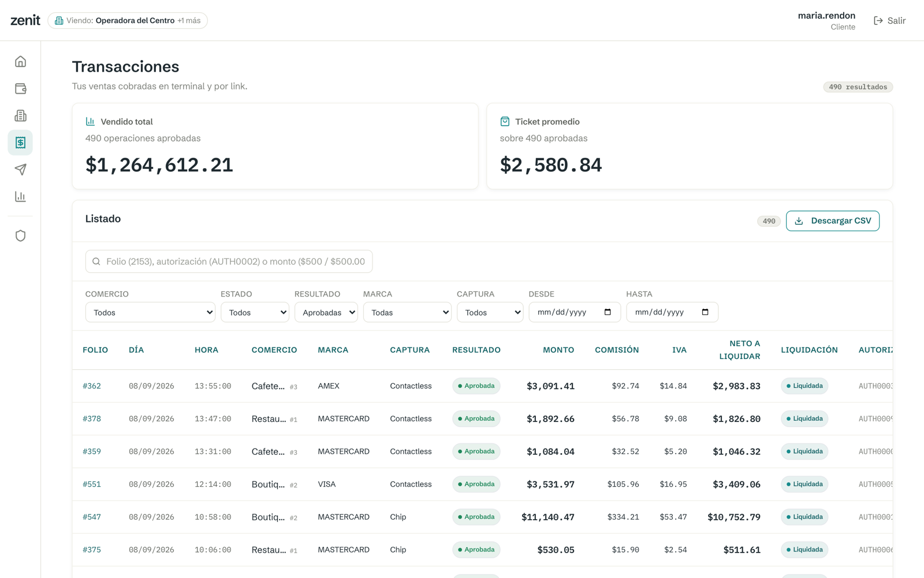Sort by the Folio column header

click(x=95, y=350)
